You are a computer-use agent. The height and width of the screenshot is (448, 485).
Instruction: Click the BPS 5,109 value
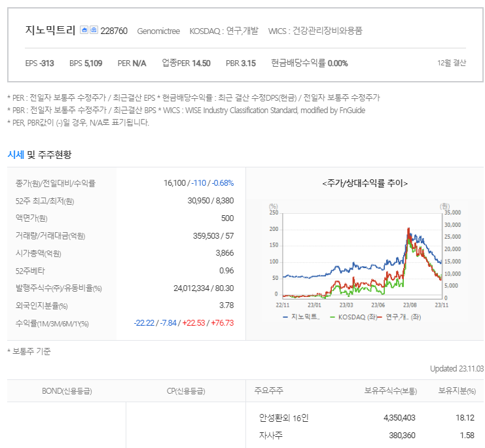[86, 63]
